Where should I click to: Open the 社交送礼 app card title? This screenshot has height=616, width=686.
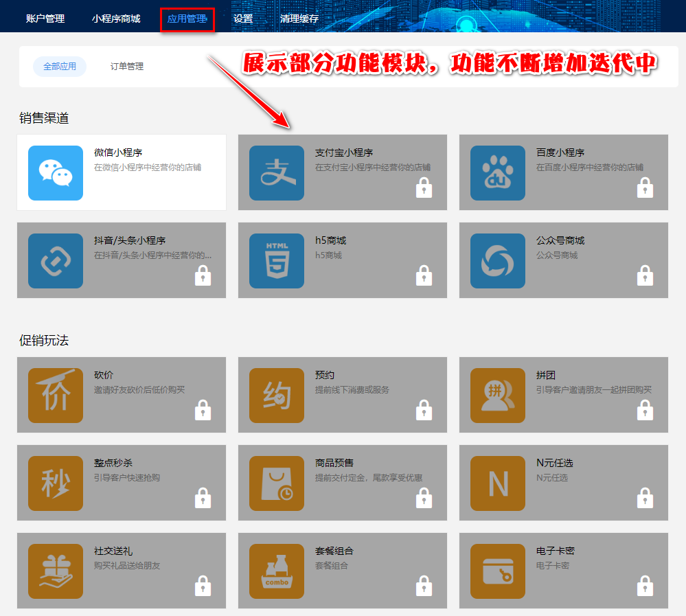click(113, 551)
